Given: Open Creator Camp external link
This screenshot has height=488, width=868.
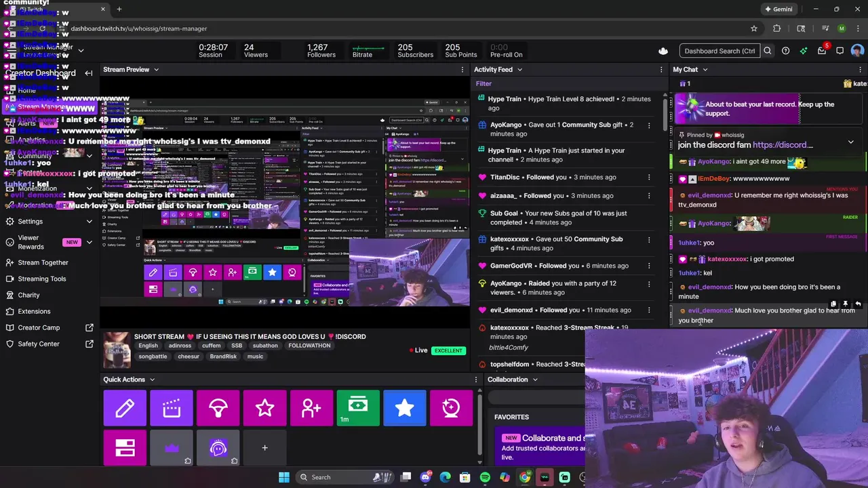Looking at the screenshot, I should click(89, 327).
